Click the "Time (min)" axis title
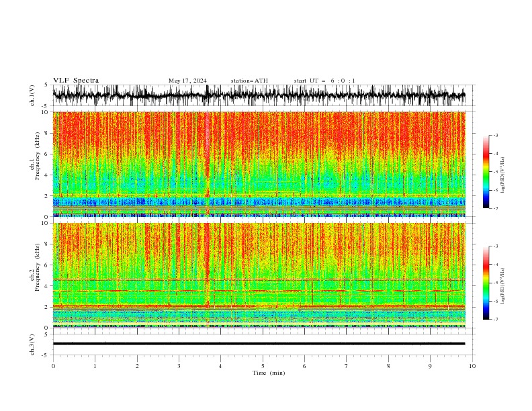This screenshot has width=532, height=411. point(269,373)
